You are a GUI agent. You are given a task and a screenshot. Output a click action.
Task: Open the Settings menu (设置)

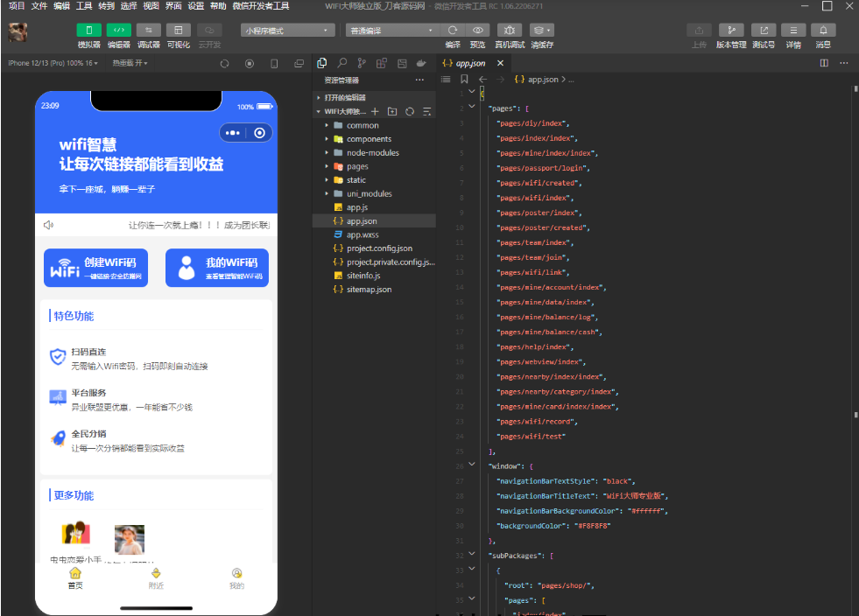click(195, 6)
